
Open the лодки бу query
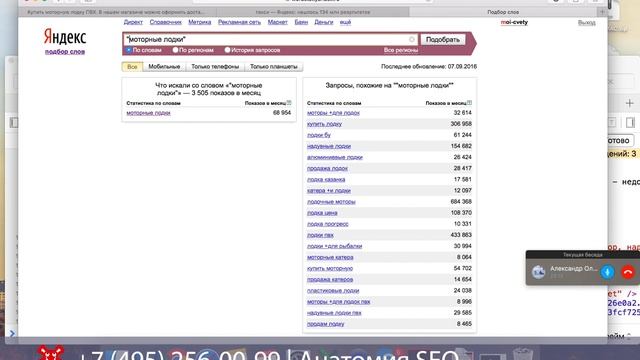tap(319, 135)
